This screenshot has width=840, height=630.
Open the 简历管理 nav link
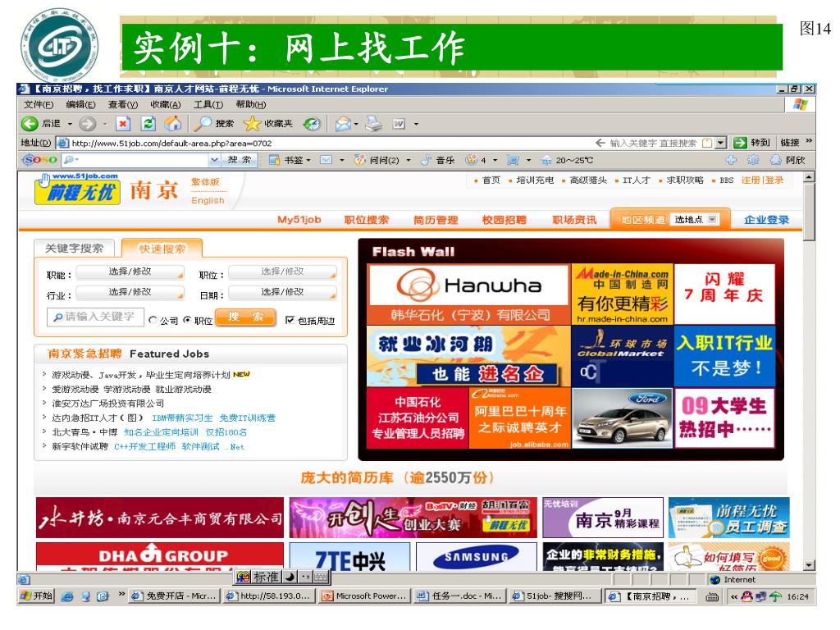pyautogui.click(x=436, y=220)
